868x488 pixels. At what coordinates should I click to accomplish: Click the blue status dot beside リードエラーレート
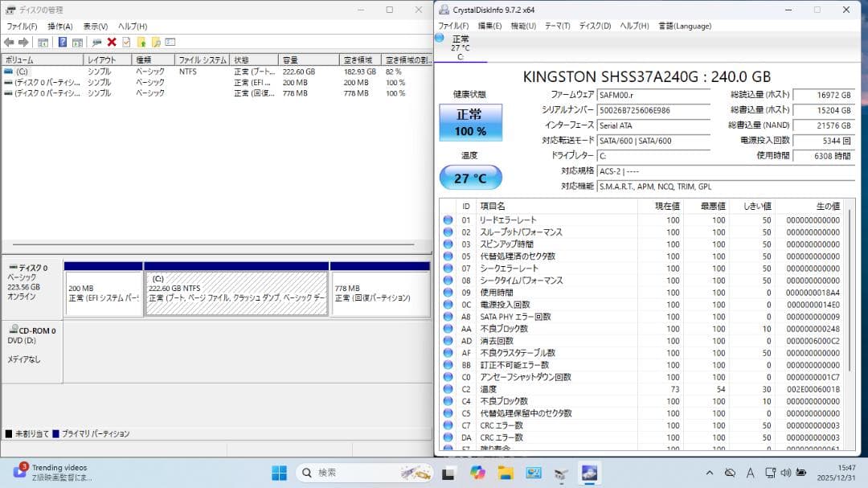click(x=448, y=219)
